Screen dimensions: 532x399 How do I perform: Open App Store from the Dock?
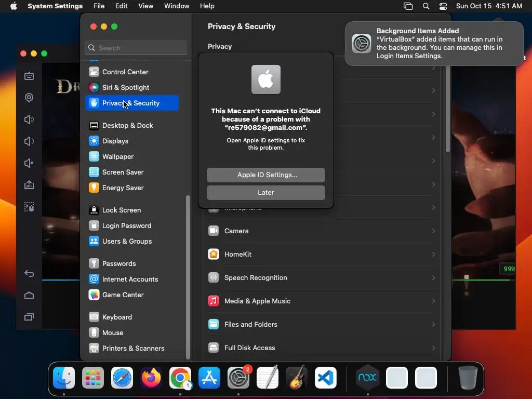tap(209, 378)
